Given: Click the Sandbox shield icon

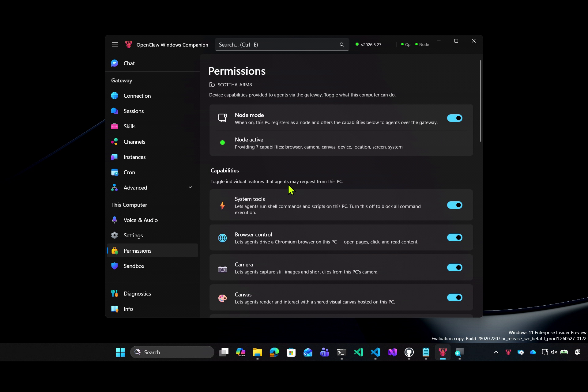Looking at the screenshot, I should click(x=115, y=266).
